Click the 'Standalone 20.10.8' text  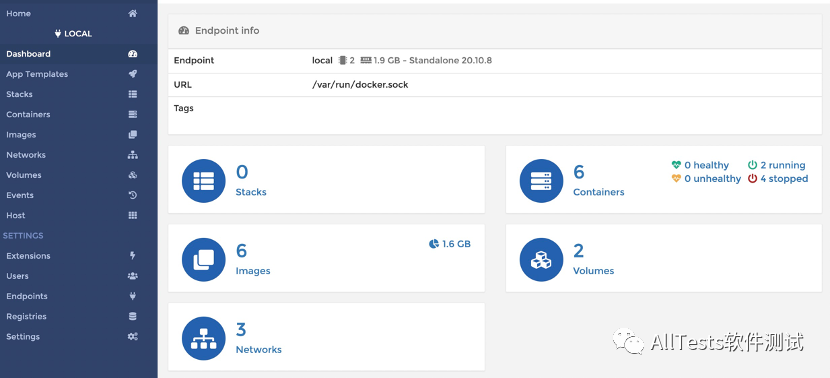coord(450,60)
